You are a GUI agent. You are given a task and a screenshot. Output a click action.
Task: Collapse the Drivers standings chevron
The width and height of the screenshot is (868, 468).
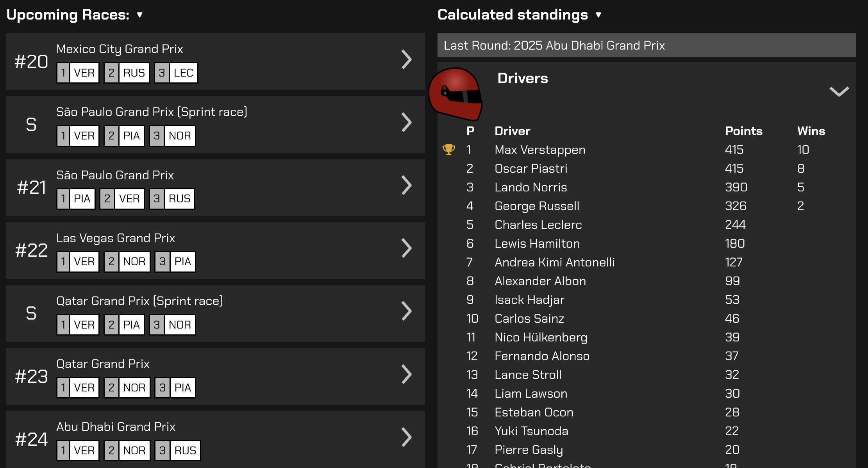click(839, 91)
